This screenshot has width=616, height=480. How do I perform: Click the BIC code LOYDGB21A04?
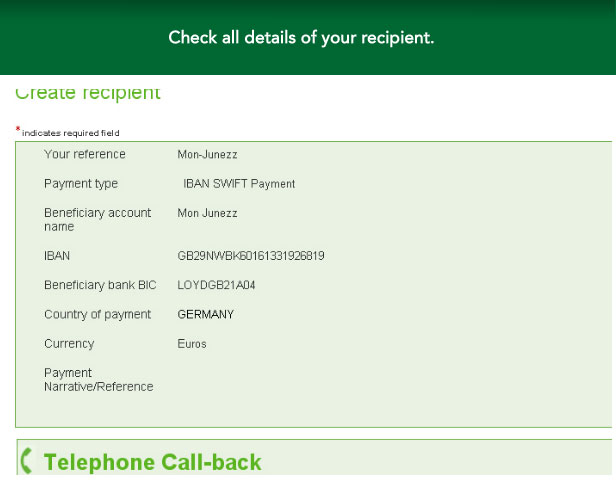click(216, 285)
